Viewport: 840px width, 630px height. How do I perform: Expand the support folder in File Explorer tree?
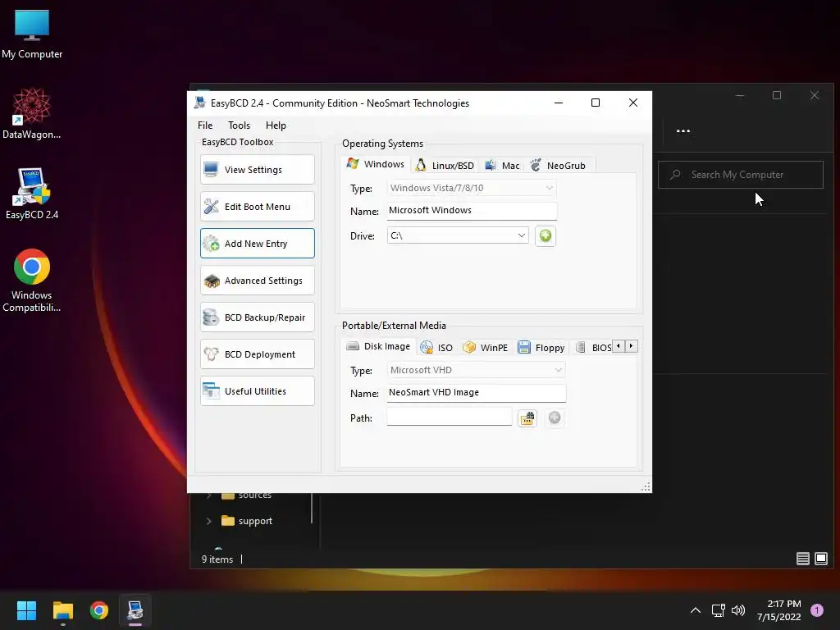(209, 521)
